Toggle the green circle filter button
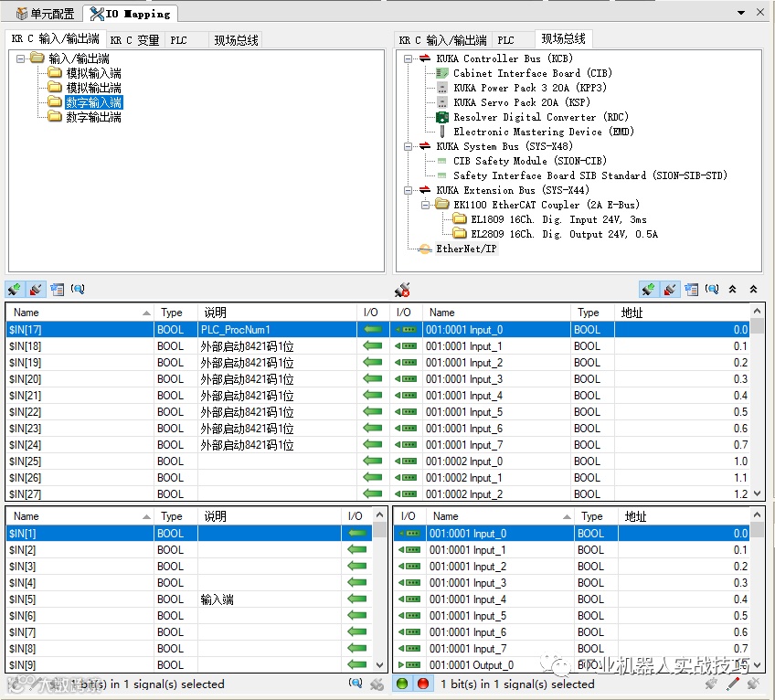Screen dimensions: 775x700 (x=402, y=684)
